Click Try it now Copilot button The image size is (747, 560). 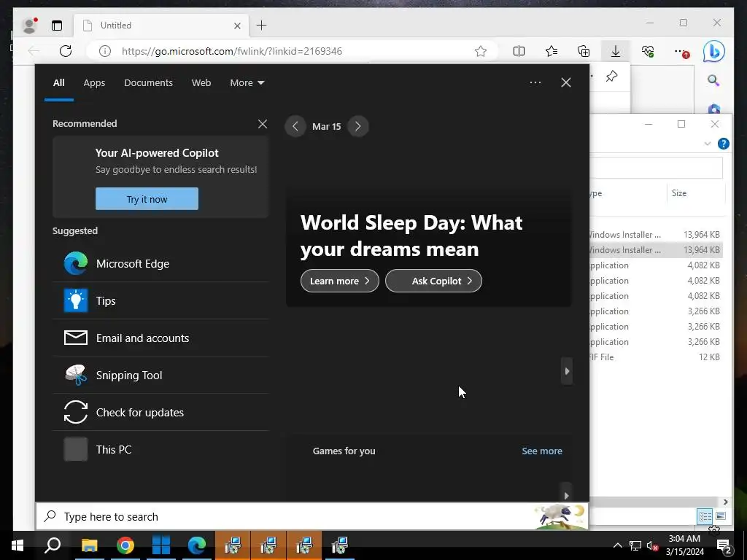(147, 198)
